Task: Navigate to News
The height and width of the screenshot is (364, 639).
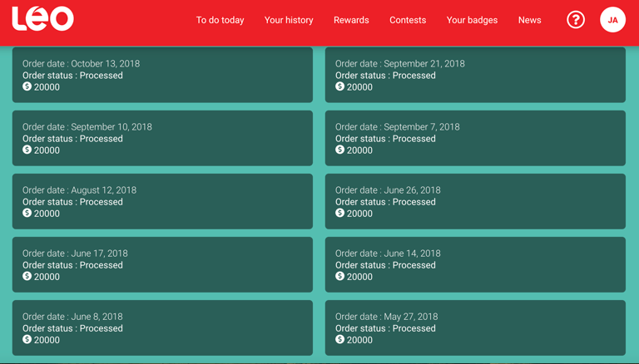Action: (x=529, y=20)
